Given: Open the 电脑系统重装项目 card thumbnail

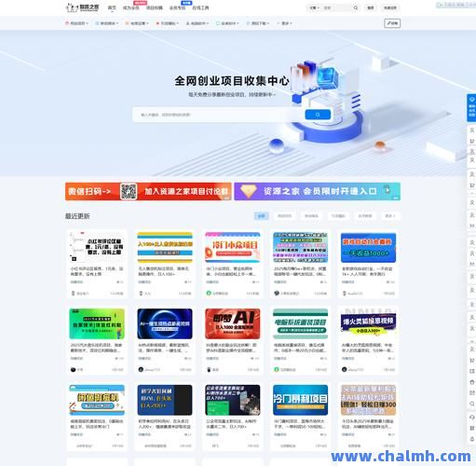Looking at the screenshot, I should [x=300, y=323].
